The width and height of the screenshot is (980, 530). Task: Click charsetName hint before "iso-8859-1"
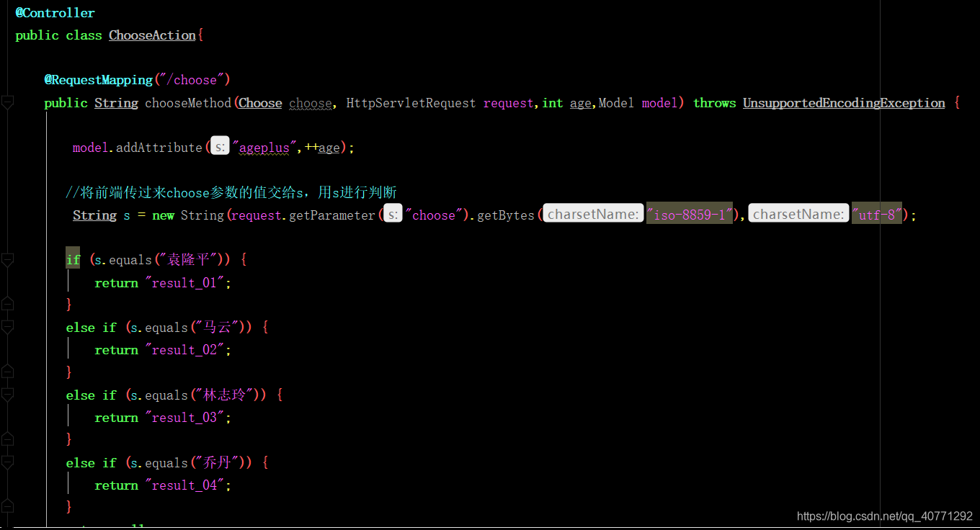coord(593,214)
